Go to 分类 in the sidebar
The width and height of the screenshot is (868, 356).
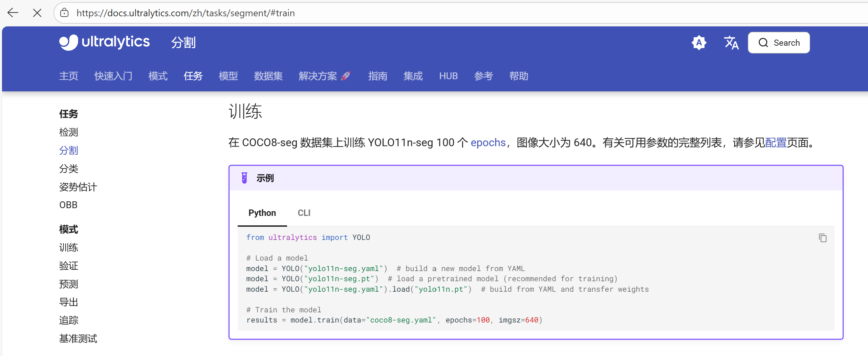[69, 169]
